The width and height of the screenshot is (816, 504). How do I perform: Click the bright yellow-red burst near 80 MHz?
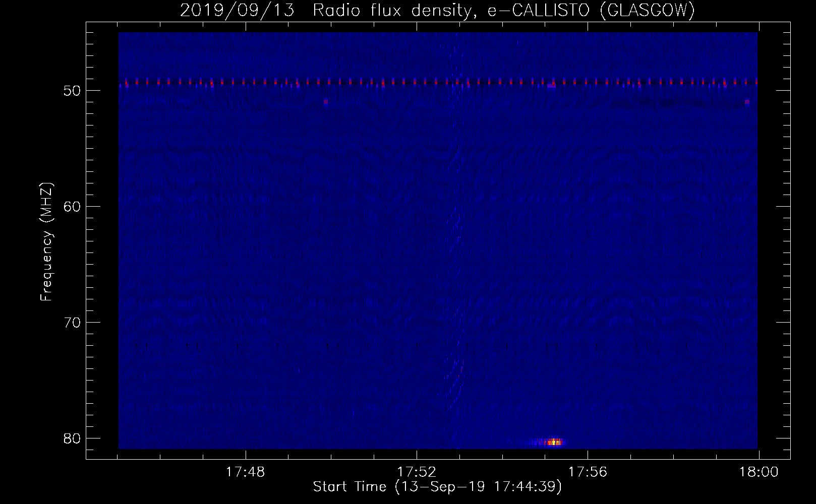click(554, 442)
